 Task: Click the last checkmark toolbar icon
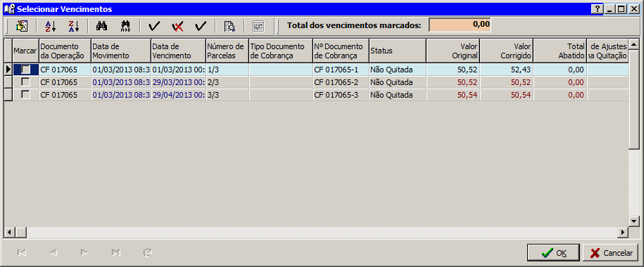(x=201, y=27)
